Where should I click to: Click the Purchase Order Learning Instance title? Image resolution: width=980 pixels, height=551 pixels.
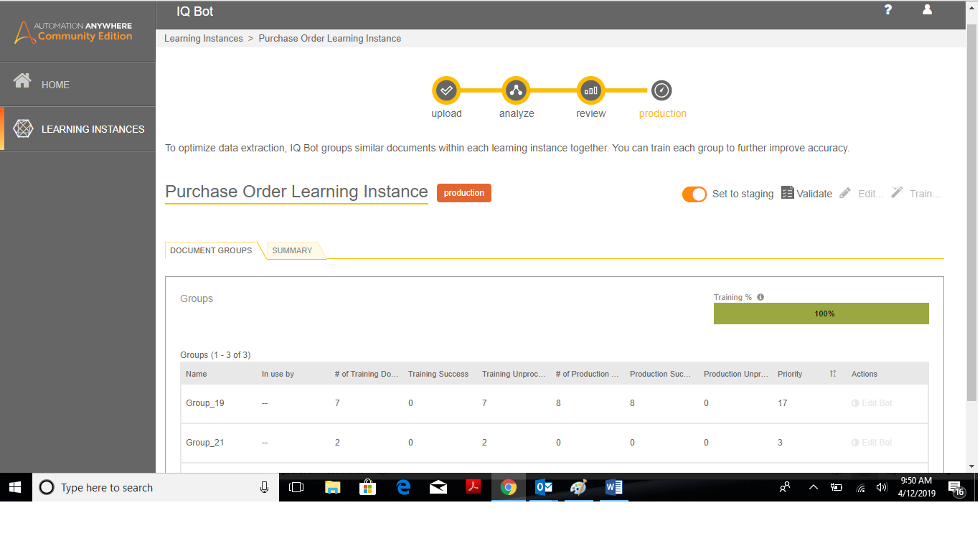pos(296,192)
